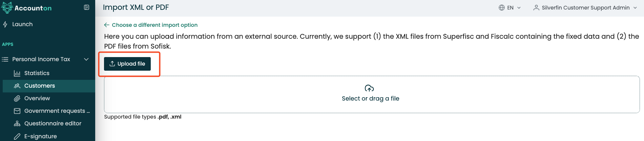Image resolution: width=644 pixels, height=141 pixels.
Task: Click the globe language icon
Action: [x=502, y=7]
